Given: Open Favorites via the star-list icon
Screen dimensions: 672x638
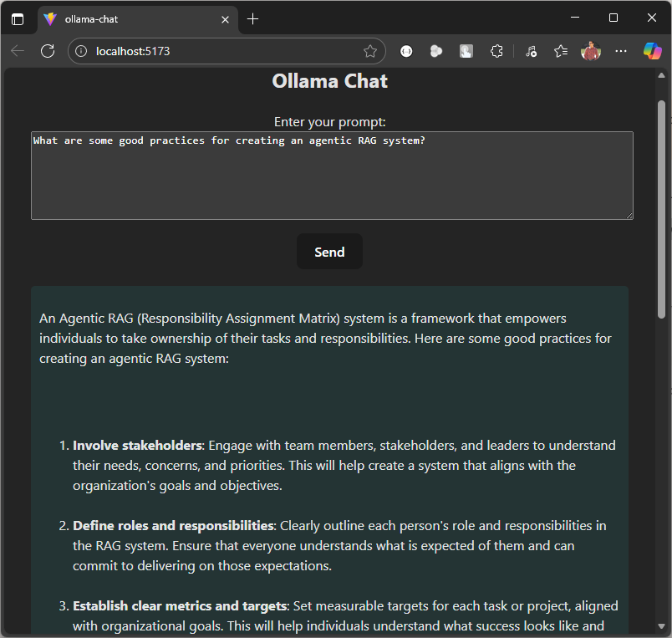Looking at the screenshot, I should (x=560, y=51).
